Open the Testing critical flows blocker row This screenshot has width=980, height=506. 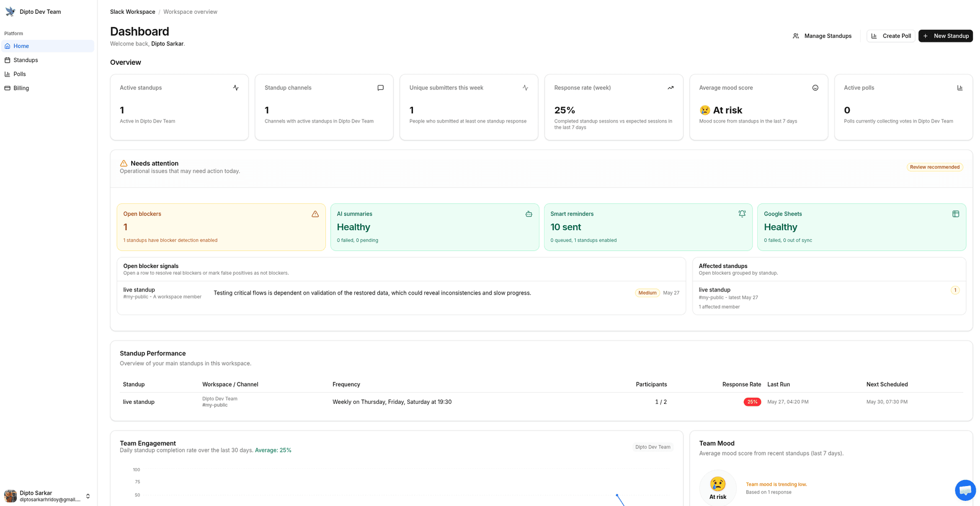(401, 293)
